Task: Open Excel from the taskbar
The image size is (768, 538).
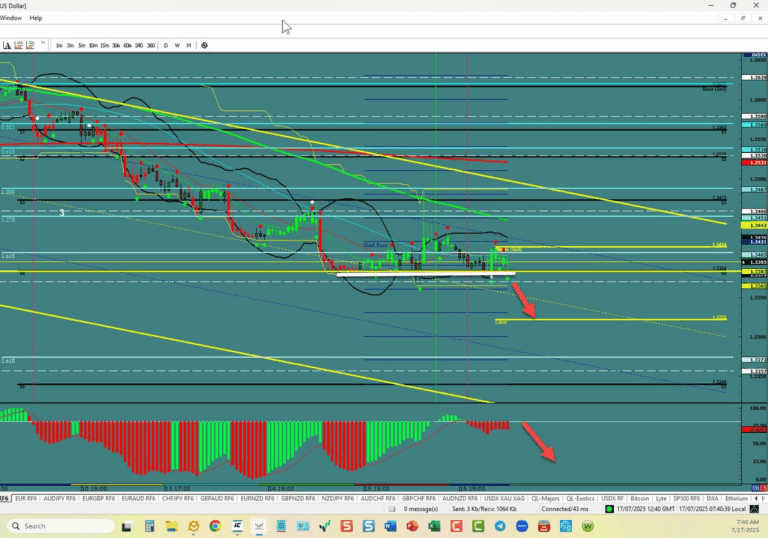Action: click(434, 526)
